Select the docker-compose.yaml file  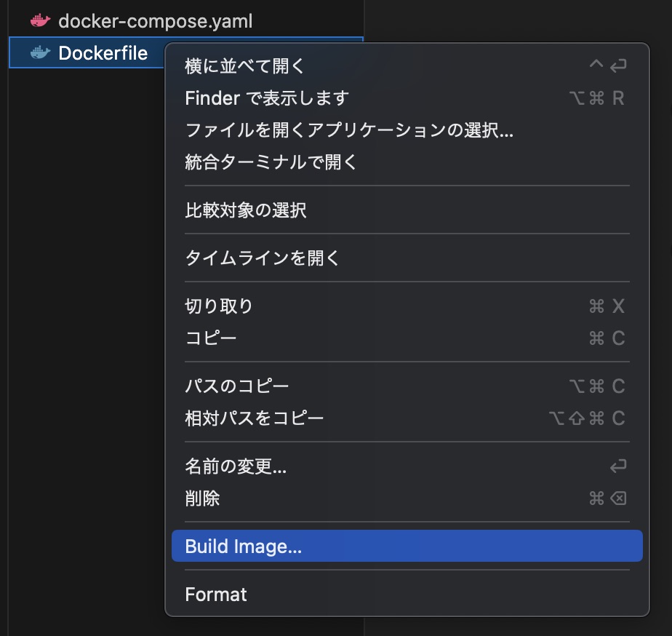point(155,21)
